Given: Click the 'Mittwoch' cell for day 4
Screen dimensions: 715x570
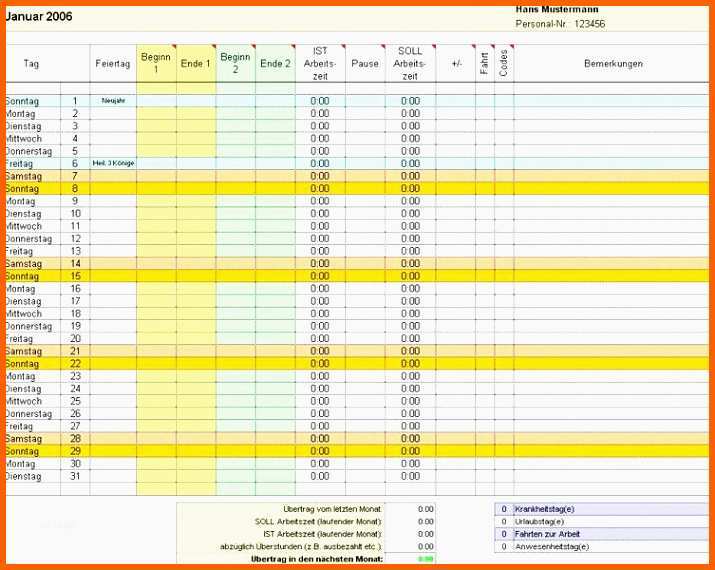Looking at the screenshot, I should pos(33,138).
